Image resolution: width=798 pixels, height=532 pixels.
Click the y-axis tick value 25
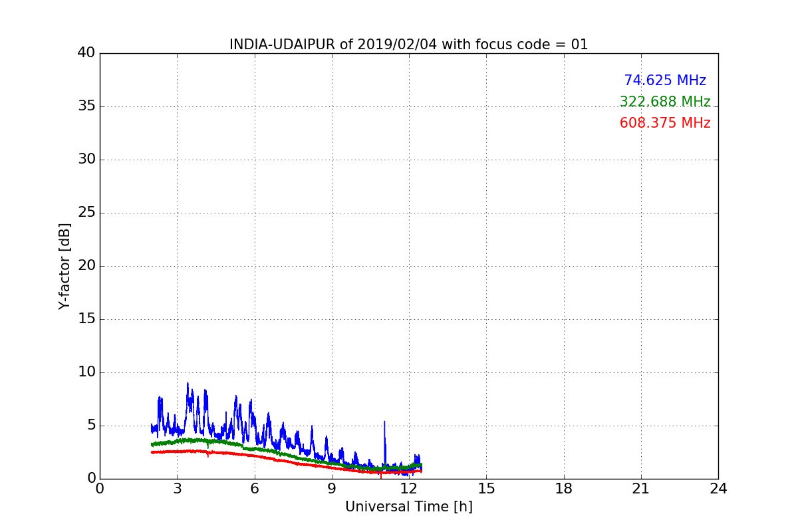click(86, 213)
